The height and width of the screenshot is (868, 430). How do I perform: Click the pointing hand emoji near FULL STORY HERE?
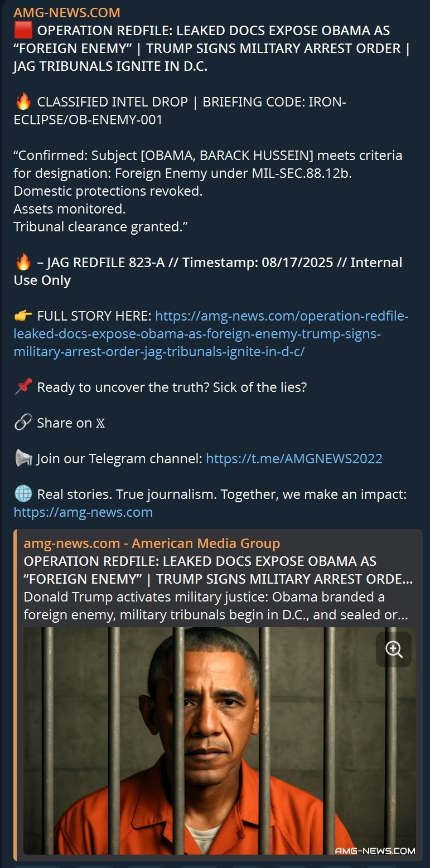pyautogui.click(x=23, y=316)
